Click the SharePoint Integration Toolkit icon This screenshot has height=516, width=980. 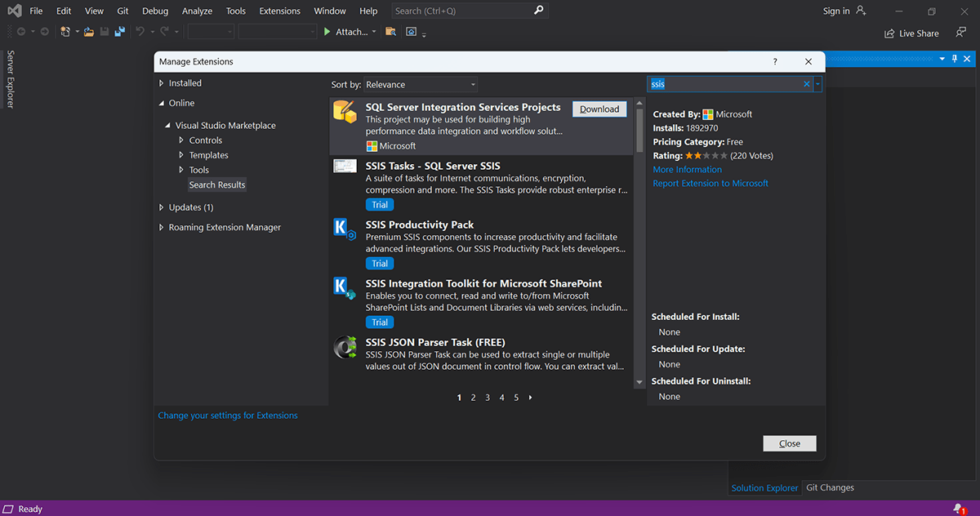point(345,287)
